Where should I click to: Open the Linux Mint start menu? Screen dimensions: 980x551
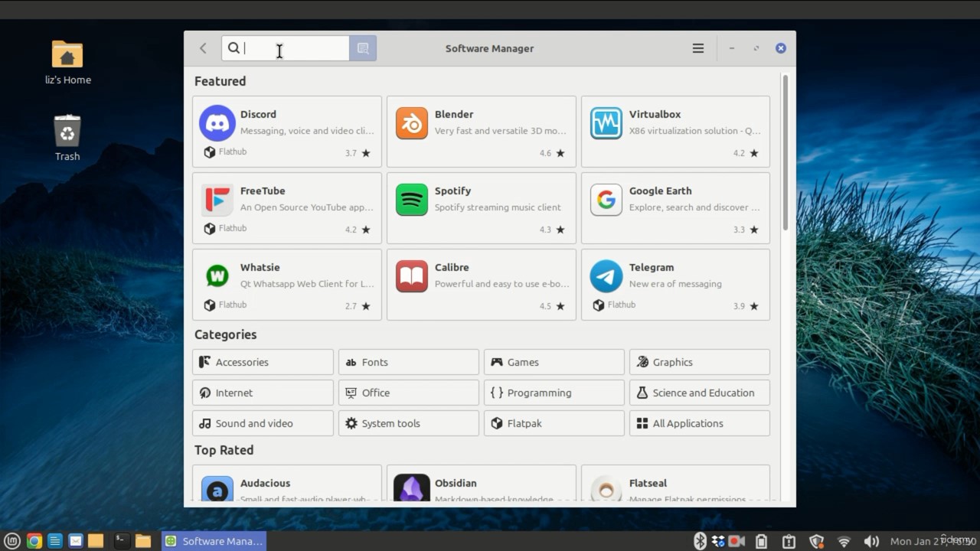(13, 541)
